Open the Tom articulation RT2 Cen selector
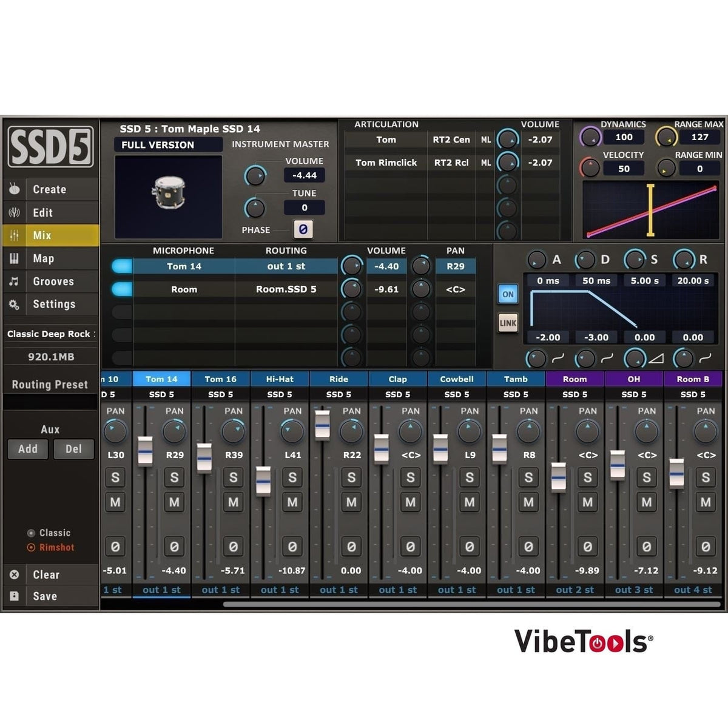Viewport: 728px width, 728px height. tap(451, 140)
